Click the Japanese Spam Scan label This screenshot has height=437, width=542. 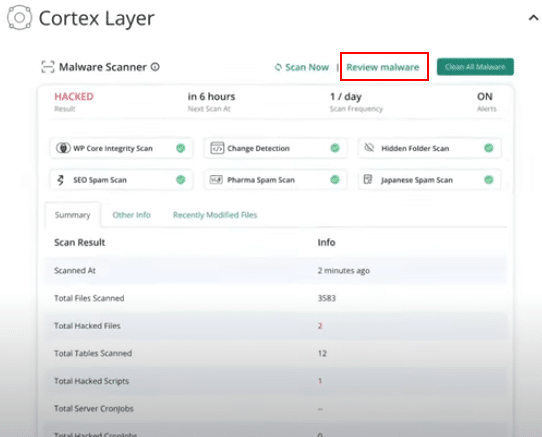pyautogui.click(x=417, y=180)
